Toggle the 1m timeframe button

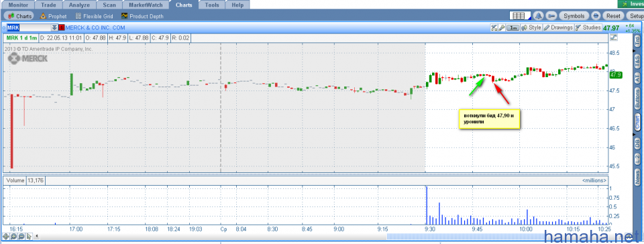[513, 28]
